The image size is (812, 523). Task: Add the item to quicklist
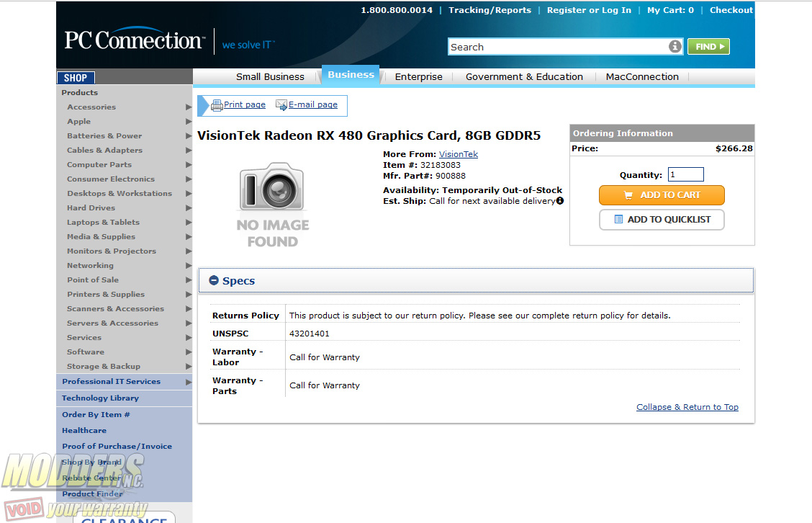click(662, 220)
